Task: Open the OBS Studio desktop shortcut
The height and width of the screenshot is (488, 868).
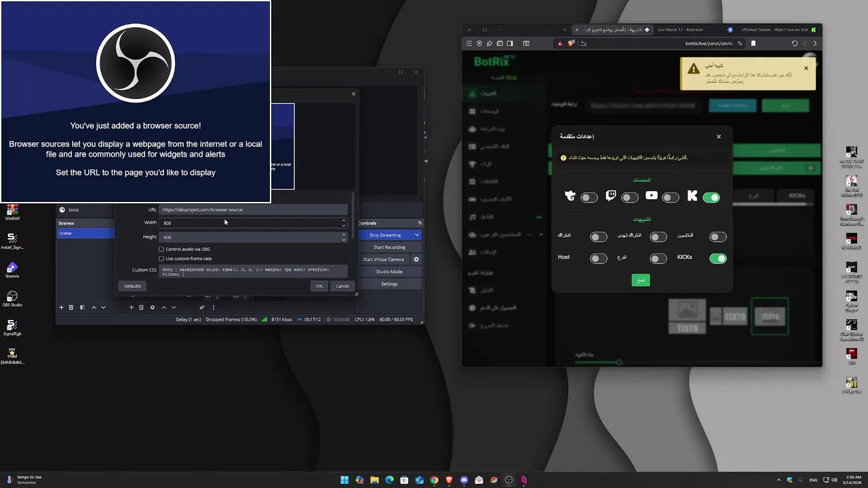Action: [12, 299]
